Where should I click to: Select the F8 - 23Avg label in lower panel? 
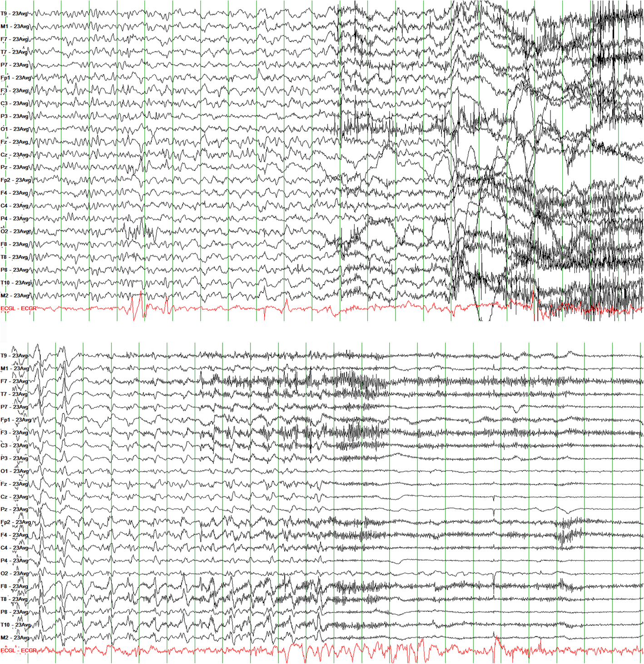point(14,586)
